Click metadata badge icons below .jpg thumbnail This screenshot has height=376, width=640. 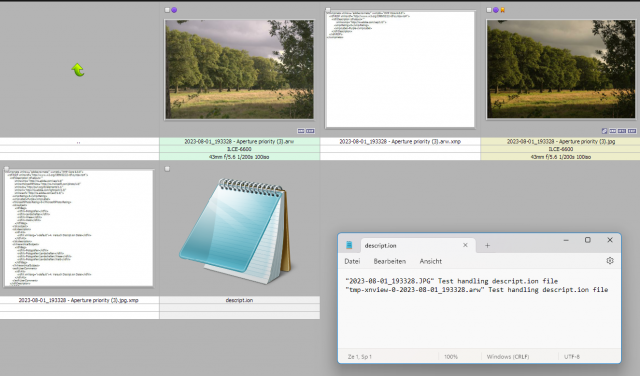[x=619, y=131]
